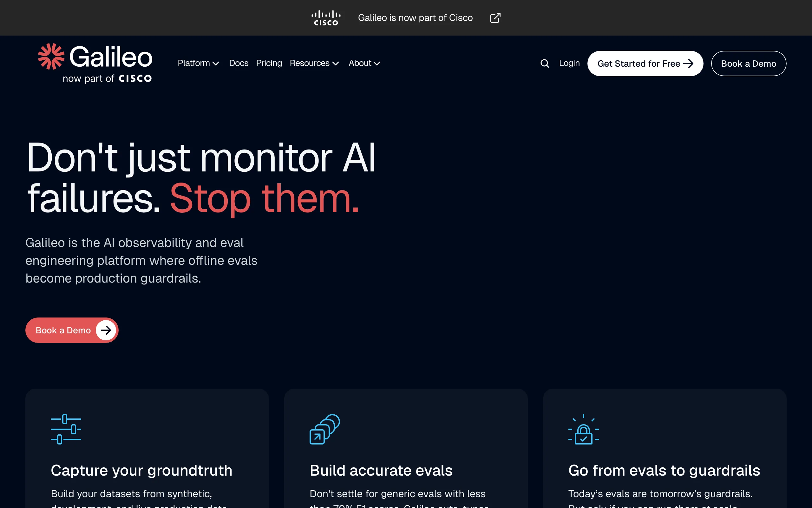
Task: Click 'Build your datasets from synthetic,' text
Action: 131,493
